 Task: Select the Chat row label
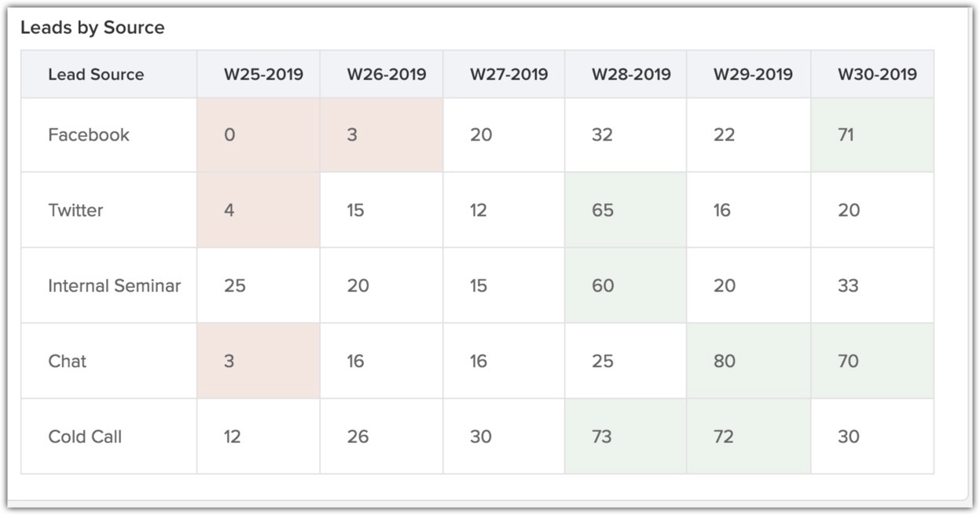pyautogui.click(x=68, y=361)
